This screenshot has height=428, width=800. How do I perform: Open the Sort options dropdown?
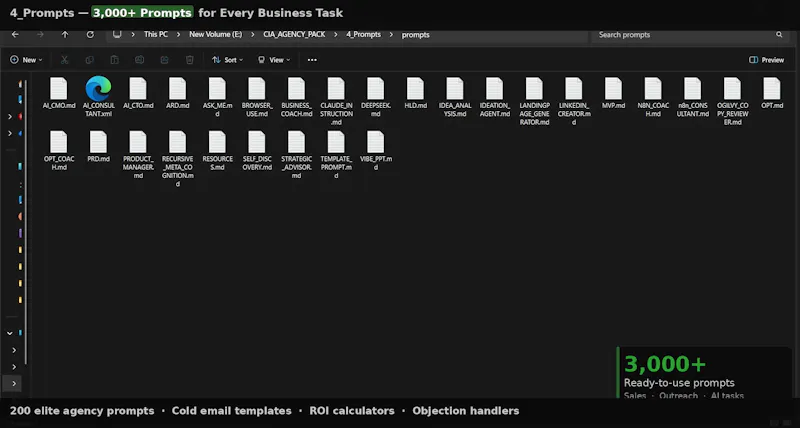(228, 60)
